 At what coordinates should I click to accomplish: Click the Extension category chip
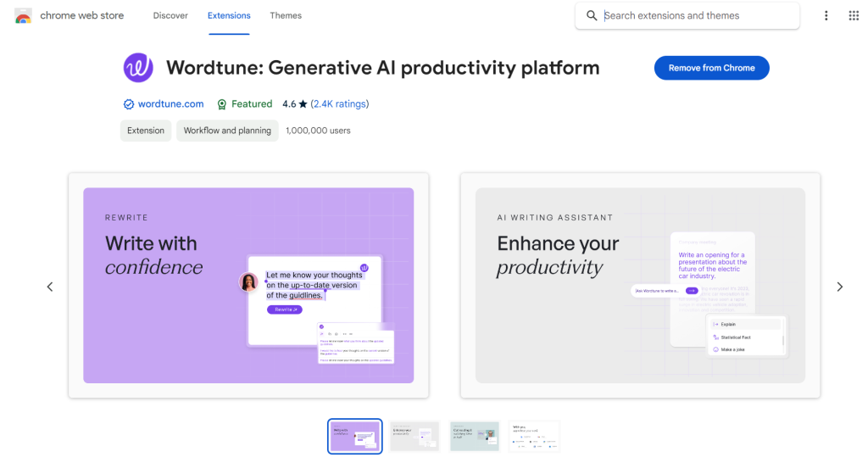(x=146, y=131)
